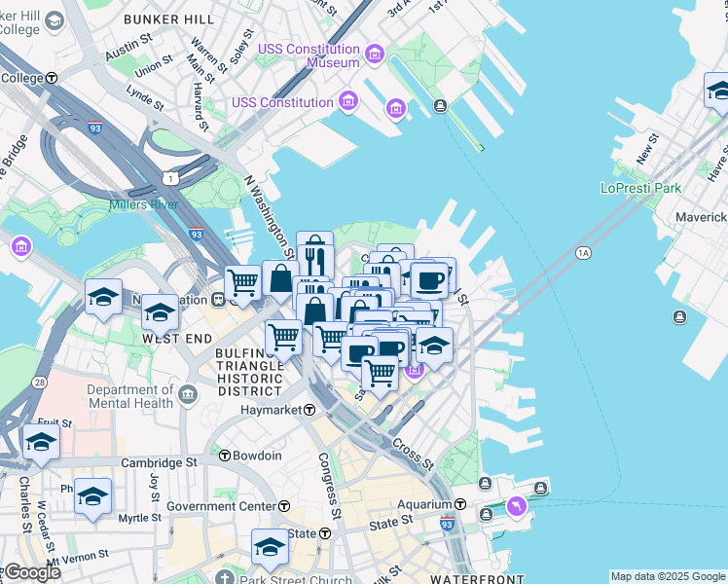
Task: Click the USS Constitution Museum marker icon
Action: pyautogui.click(x=375, y=54)
